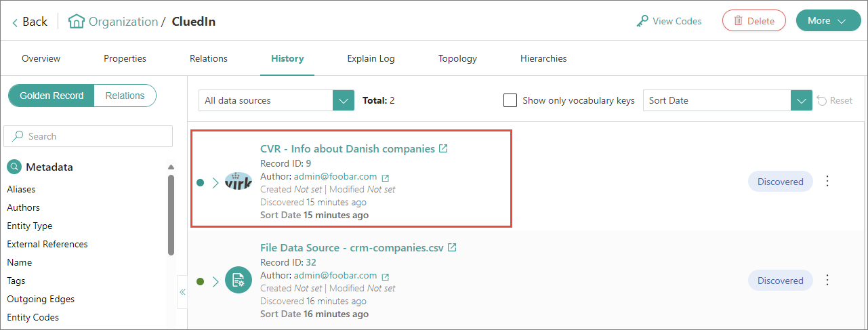
Task: Click the metadata list vertical scrollbar
Action: pos(171,214)
